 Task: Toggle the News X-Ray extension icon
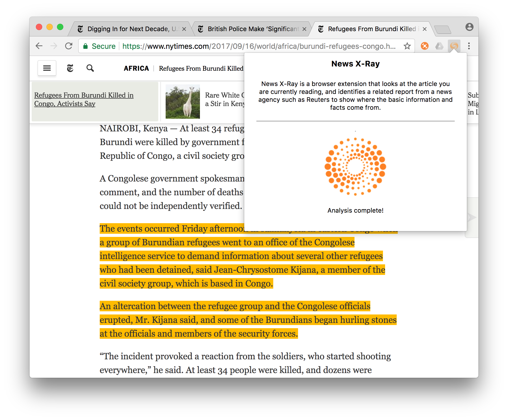click(454, 46)
